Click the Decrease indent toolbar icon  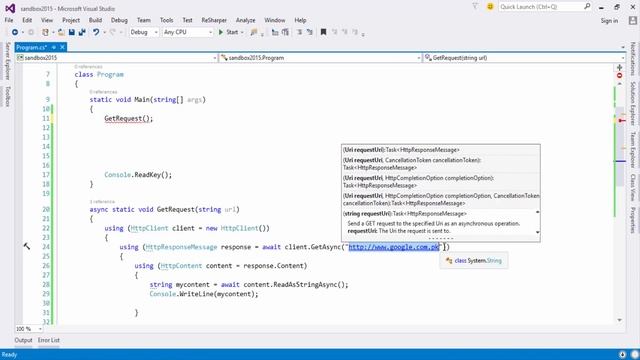click(275, 32)
